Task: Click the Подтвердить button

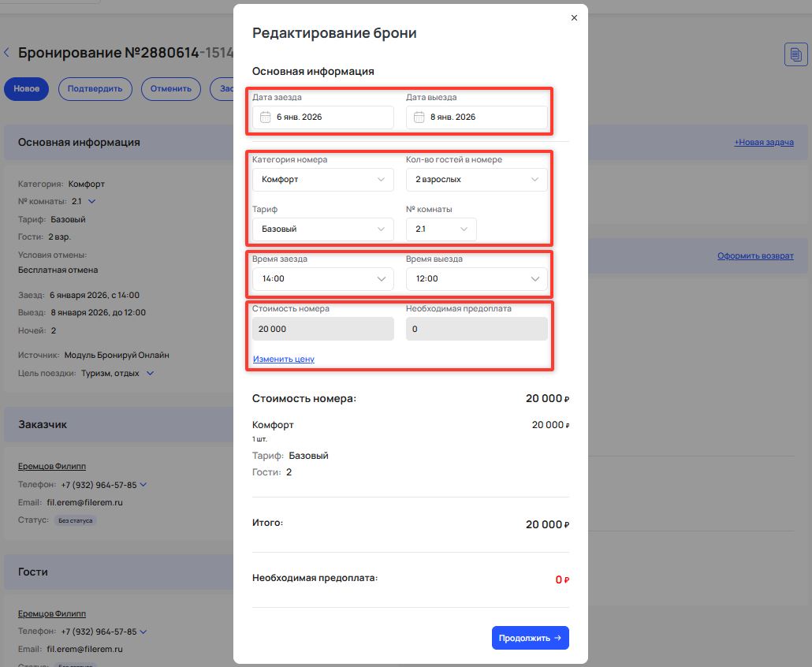Action: coord(95,88)
